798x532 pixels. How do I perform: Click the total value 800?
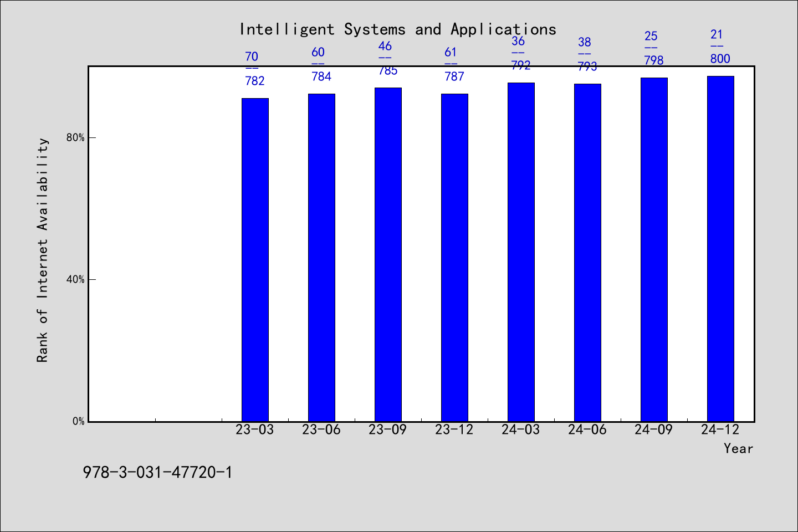pyautogui.click(x=720, y=59)
